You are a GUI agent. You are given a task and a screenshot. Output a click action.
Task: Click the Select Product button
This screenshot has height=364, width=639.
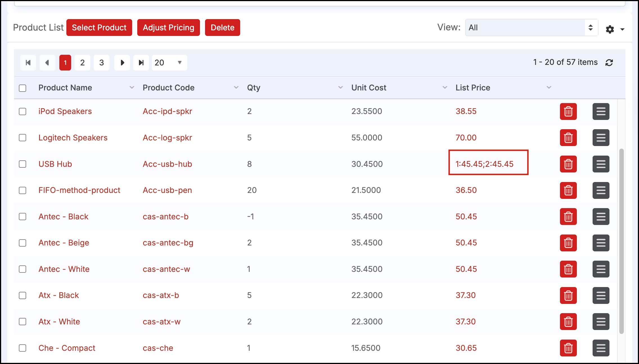coord(99,28)
